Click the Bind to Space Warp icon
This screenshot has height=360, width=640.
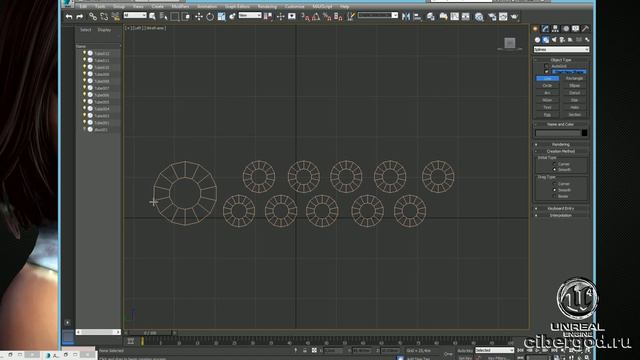tap(116, 16)
